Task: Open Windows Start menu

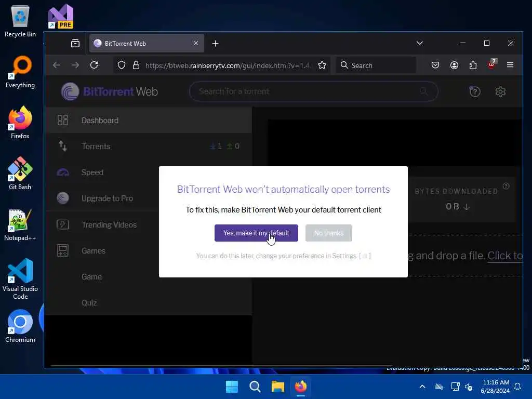Action: click(232, 387)
